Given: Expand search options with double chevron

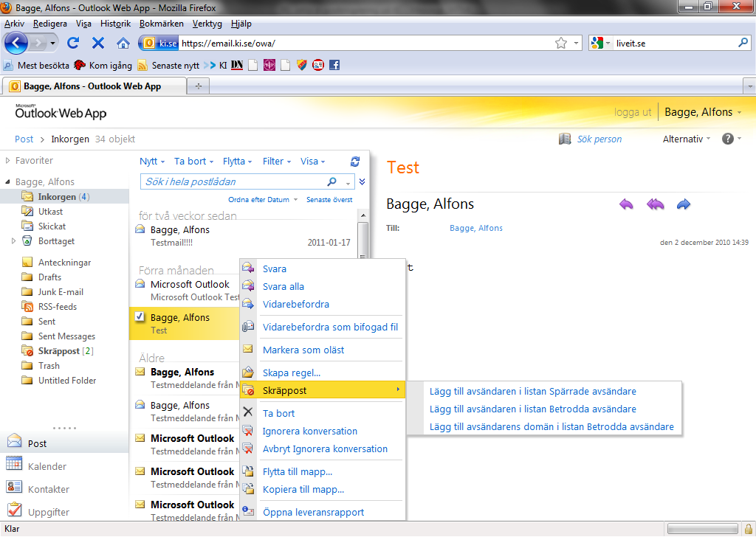Looking at the screenshot, I should [362, 181].
